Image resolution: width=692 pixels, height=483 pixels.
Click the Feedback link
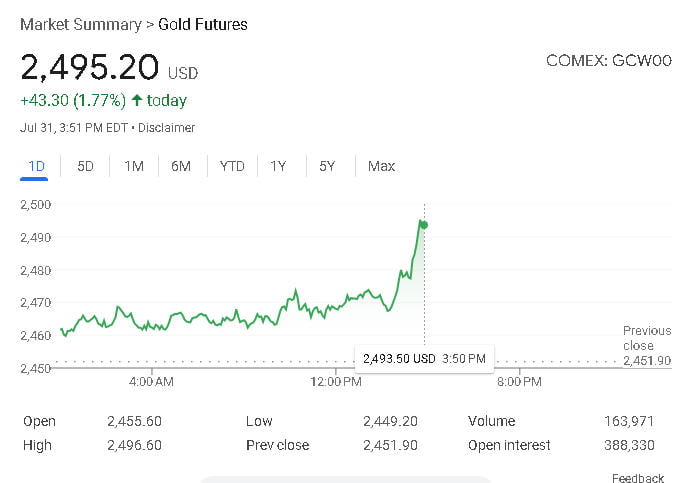coord(637,478)
